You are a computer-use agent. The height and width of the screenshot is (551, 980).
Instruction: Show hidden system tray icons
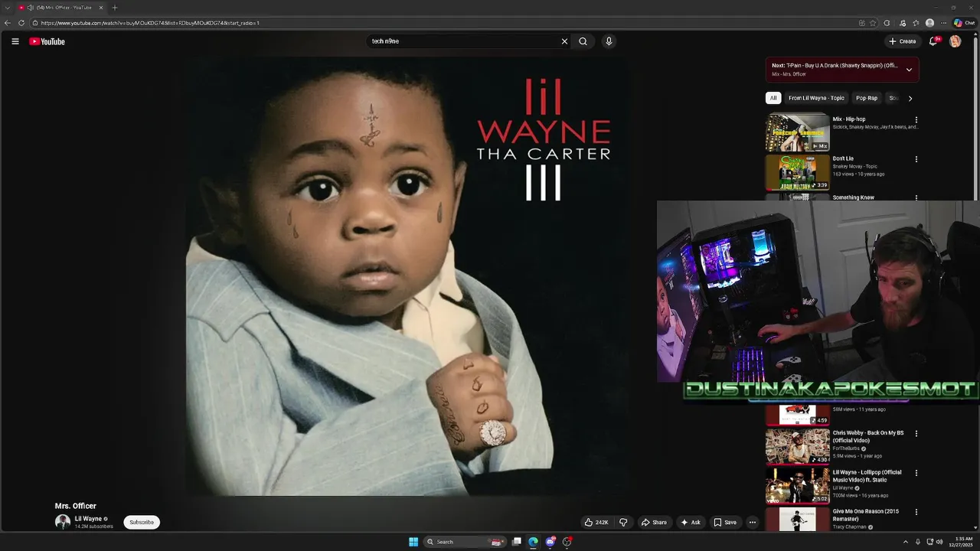[906, 542]
